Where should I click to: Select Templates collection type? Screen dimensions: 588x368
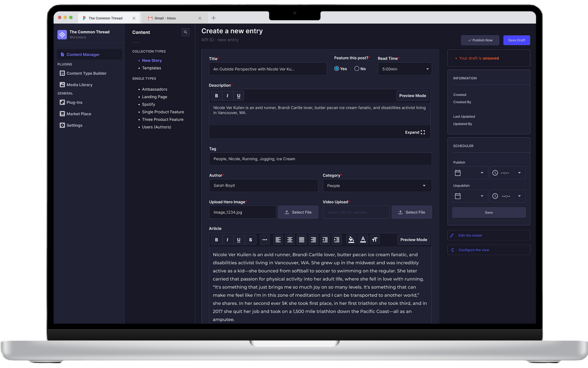(x=151, y=68)
